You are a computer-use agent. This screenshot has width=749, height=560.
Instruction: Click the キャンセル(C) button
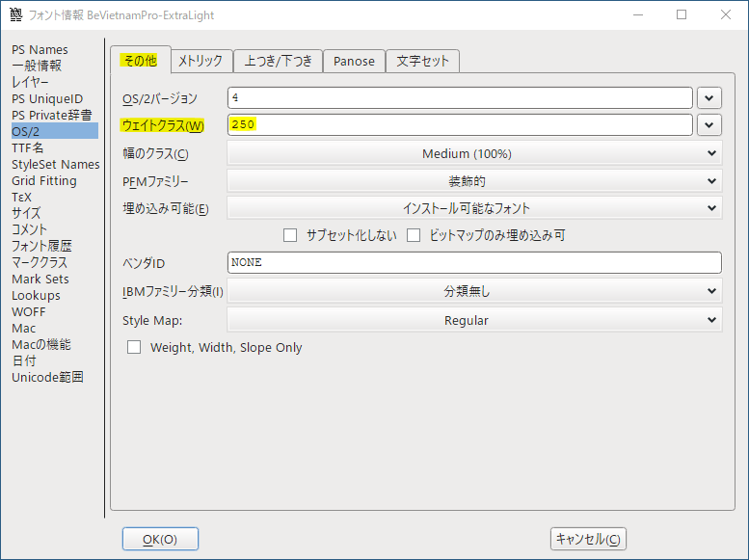(x=588, y=539)
